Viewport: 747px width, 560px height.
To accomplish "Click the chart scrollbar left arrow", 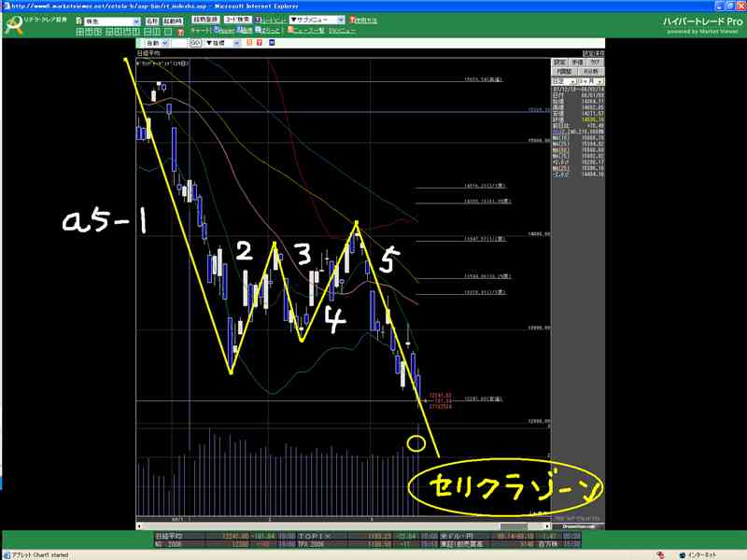I will [139, 526].
